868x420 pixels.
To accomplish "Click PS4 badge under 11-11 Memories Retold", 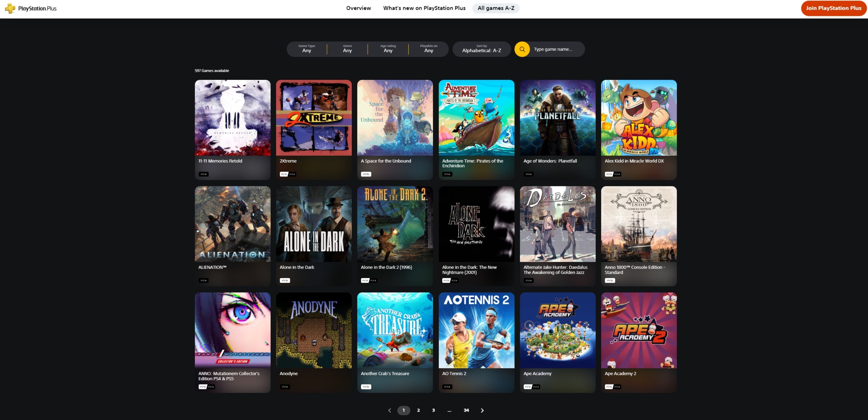I will (x=203, y=174).
